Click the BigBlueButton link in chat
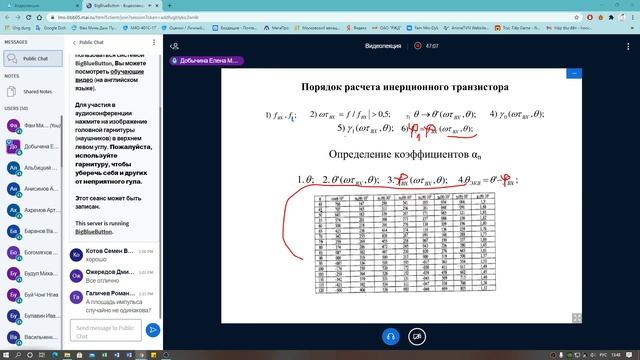This screenshot has width=640, height=360. [93, 232]
